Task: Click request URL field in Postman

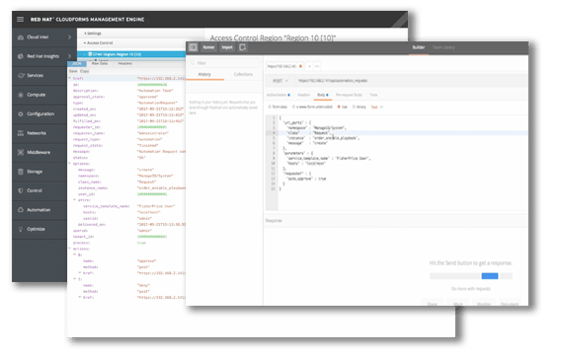Action: (409, 81)
